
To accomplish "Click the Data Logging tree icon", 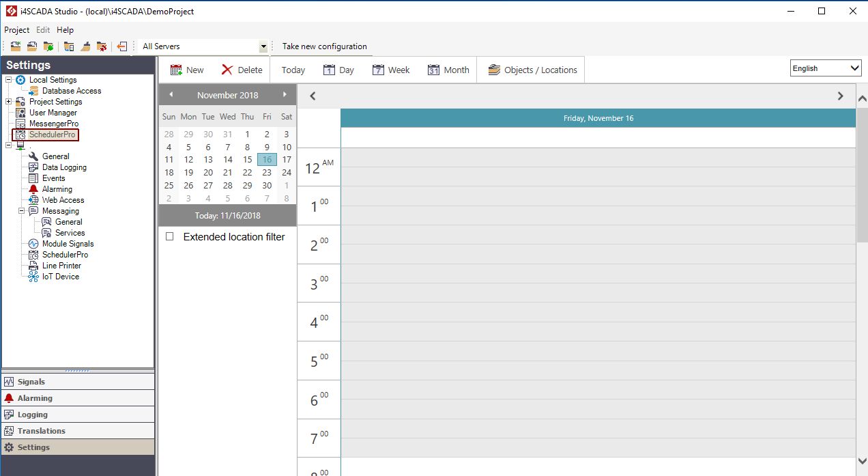I will point(33,167).
